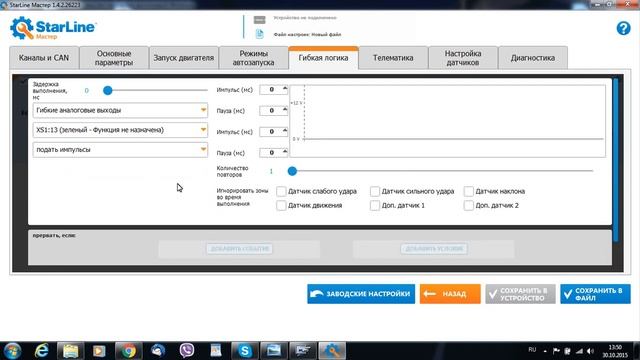640x360 pixels.
Task: Increase second Пауза (мс) spinner
Action: pos(285,151)
